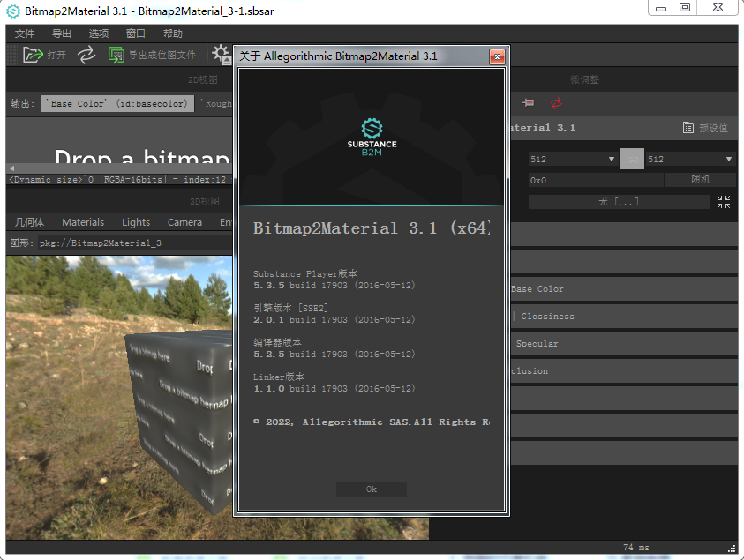This screenshot has width=744, height=560.
Task: Click the white reload arrows in main toolbar
Action: 86,55
